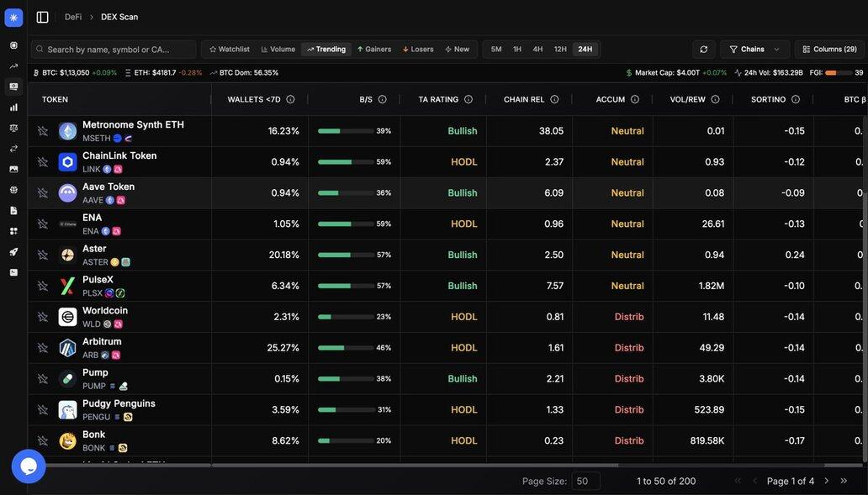The height and width of the screenshot is (495, 868).
Task: Select the Watchlist tab
Action: 229,50
